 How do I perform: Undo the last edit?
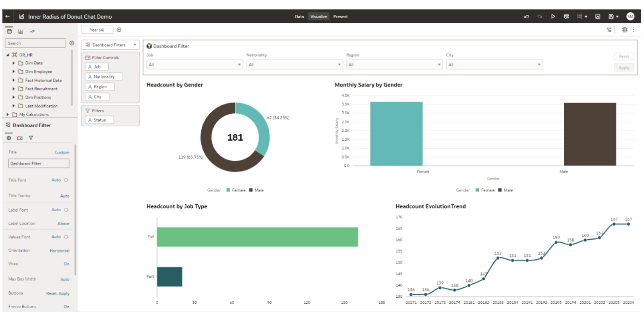[526, 16]
